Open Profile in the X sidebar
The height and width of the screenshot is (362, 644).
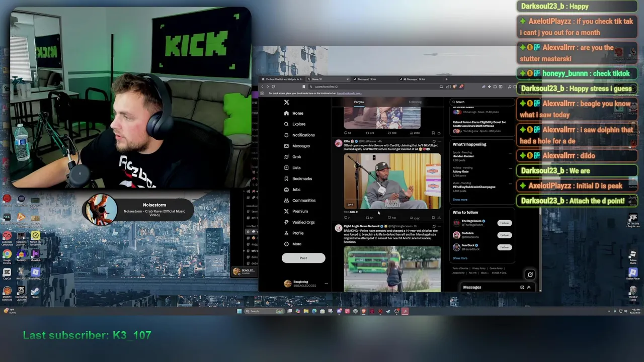294,233
